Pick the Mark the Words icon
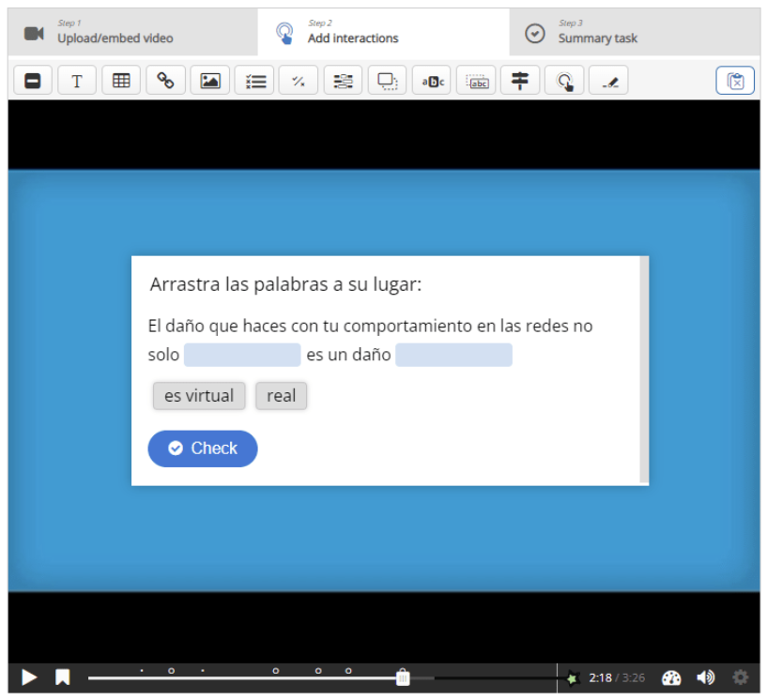 pos(476,80)
